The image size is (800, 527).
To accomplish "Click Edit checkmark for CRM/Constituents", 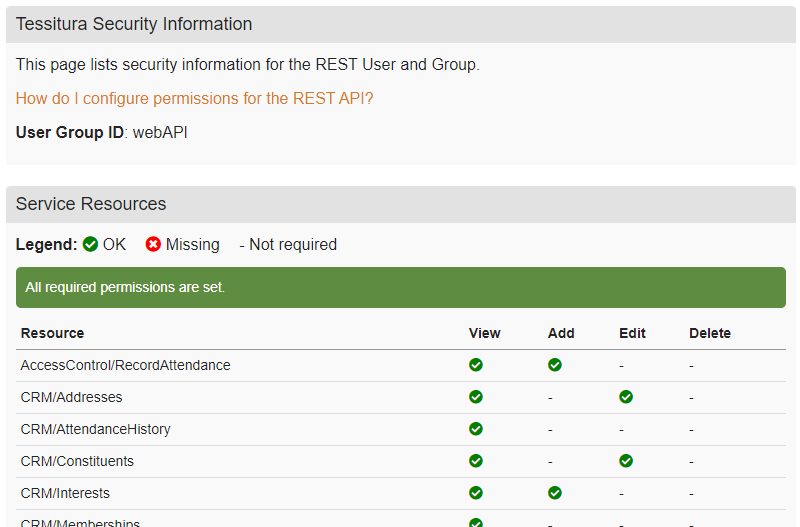I will coord(626,461).
